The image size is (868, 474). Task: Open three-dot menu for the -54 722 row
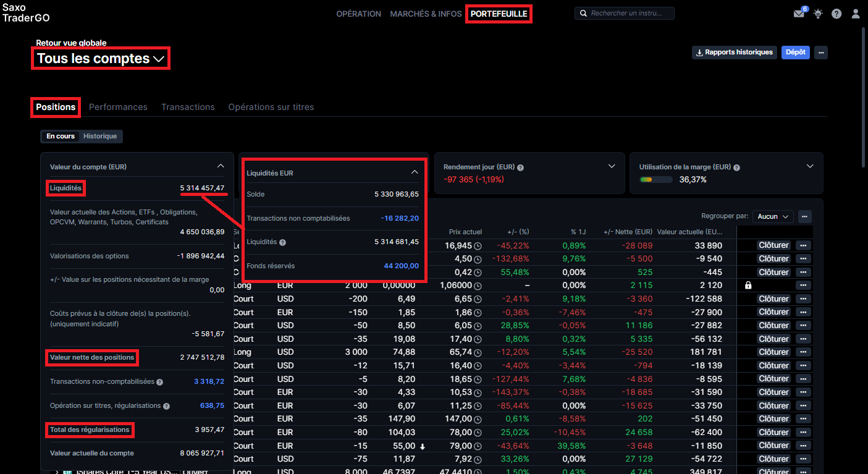click(x=803, y=459)
